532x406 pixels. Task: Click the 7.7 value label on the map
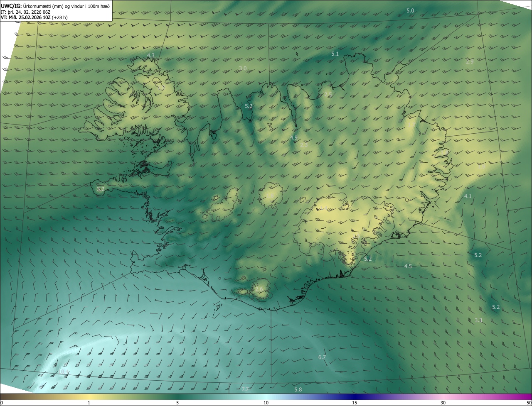(x=245, y=389)
